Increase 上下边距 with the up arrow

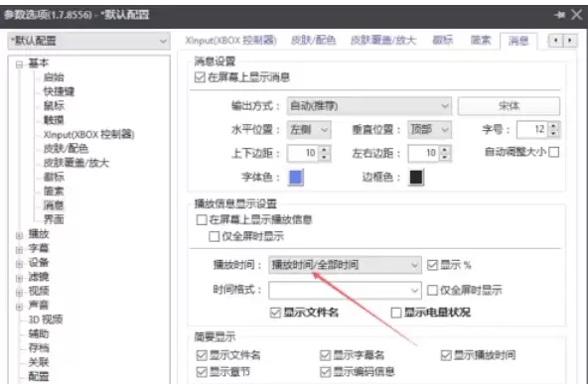[x=325, y=149]
